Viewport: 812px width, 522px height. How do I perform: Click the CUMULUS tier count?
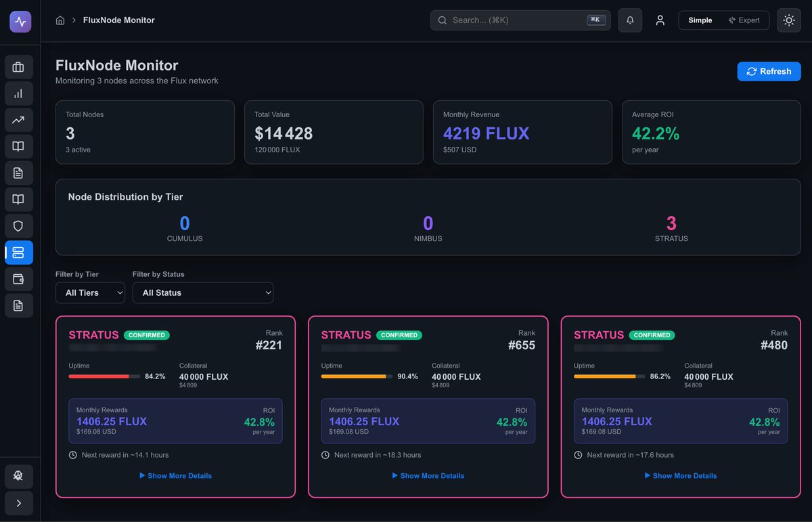click(185, 223)
